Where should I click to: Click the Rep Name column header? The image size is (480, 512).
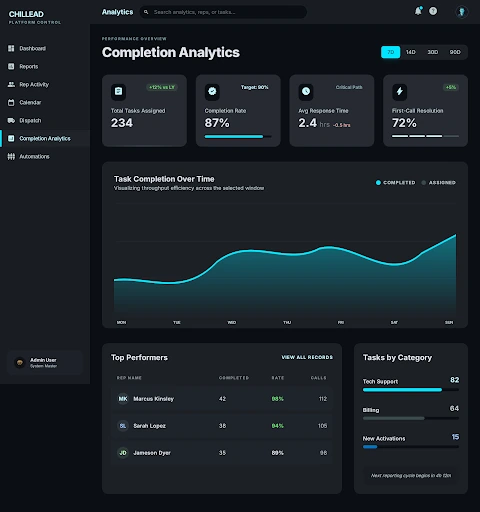[129, 378]
